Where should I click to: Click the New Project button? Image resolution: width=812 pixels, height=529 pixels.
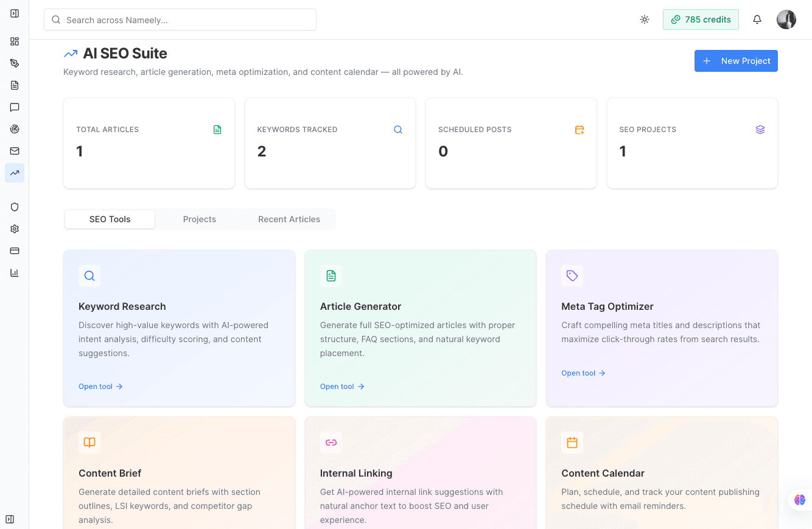[736, 61]
